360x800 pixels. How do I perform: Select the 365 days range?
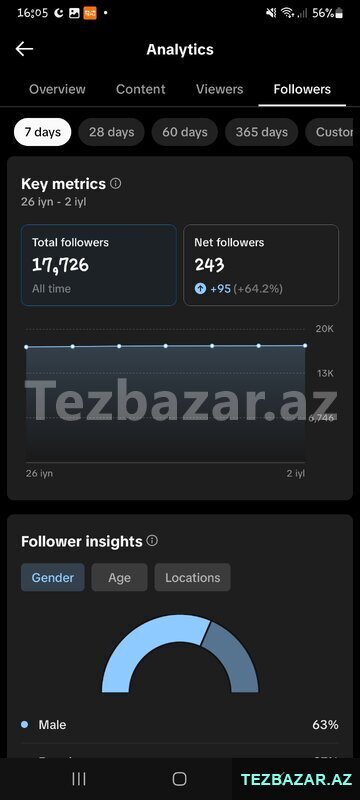click(x=262, y=132)
